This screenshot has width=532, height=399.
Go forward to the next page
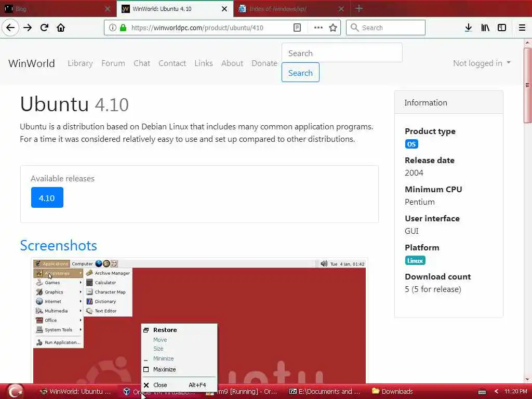click(x=28, y=28)
